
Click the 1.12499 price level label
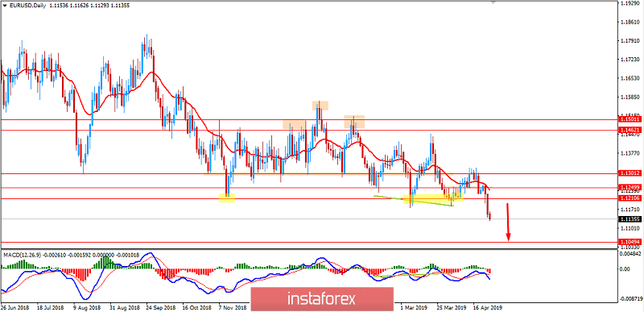coord(630,188)
